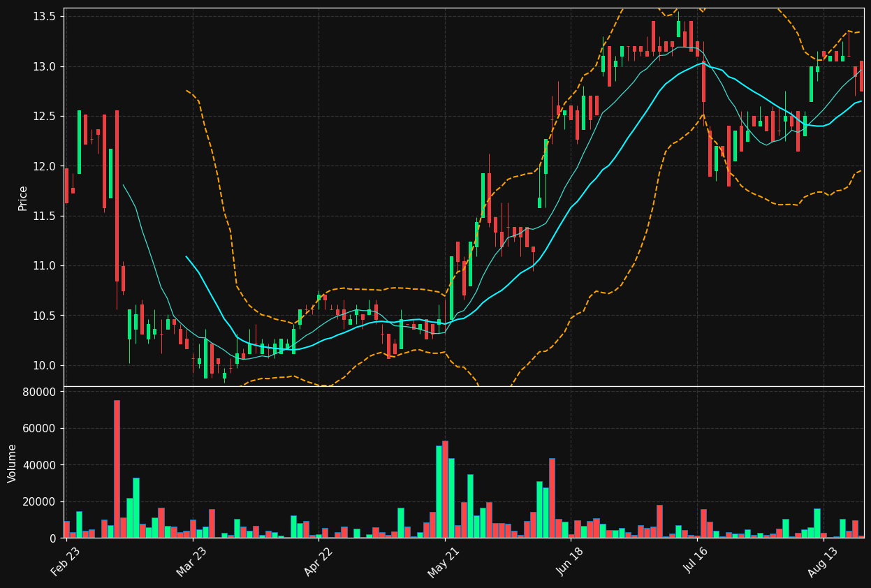
Task: Click the 12.0 price tick label
Action: pyautogui.click(x=45, y=166)
